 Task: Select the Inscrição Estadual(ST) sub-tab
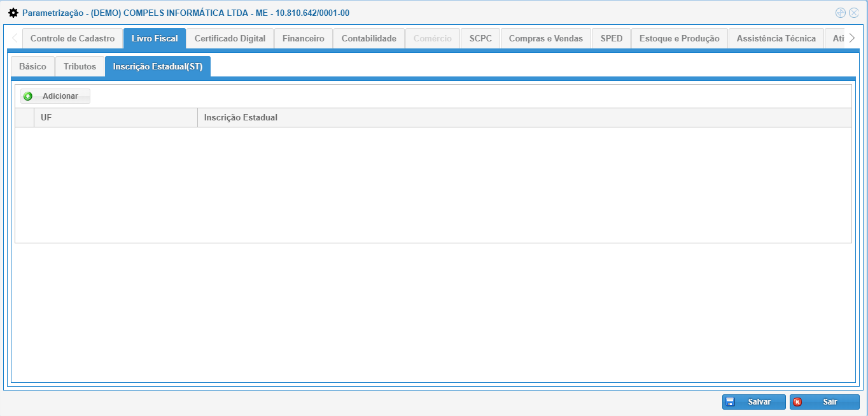click(158, 66)
